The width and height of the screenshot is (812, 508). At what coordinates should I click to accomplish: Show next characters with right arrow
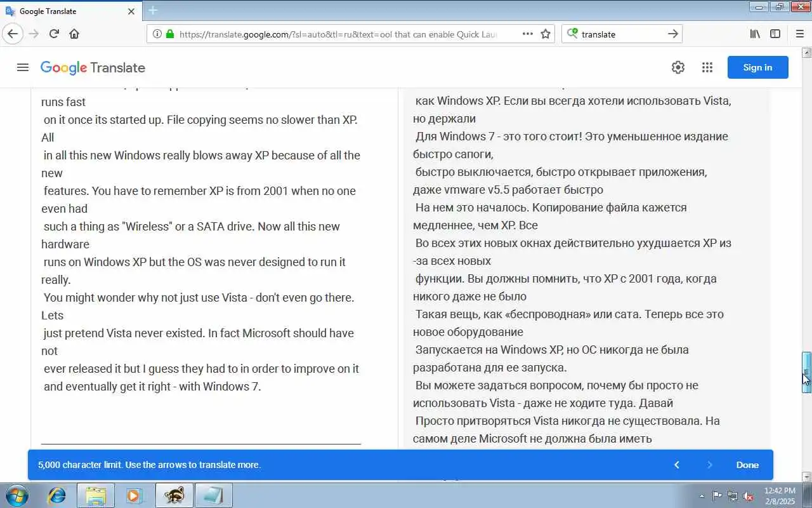click(x=710, y=465)
